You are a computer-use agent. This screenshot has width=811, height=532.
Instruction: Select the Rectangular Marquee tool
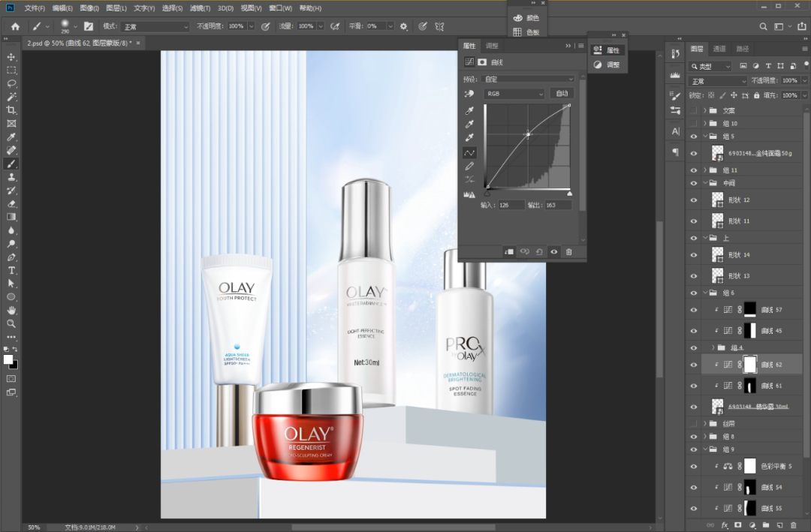pos(11,71)
